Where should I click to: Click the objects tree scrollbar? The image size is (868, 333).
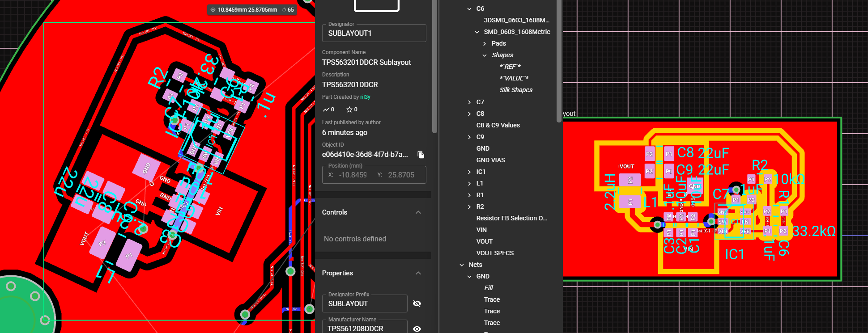[x=559, y=61]
